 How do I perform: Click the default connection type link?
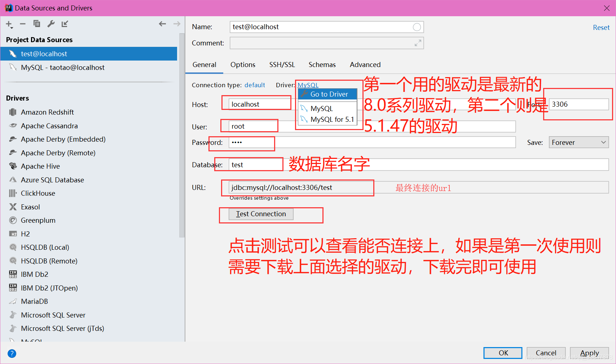point(255,85)
